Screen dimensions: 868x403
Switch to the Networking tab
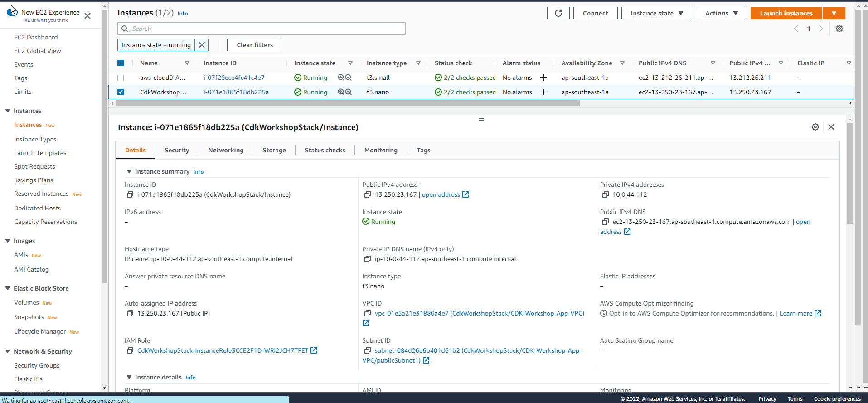226,150
